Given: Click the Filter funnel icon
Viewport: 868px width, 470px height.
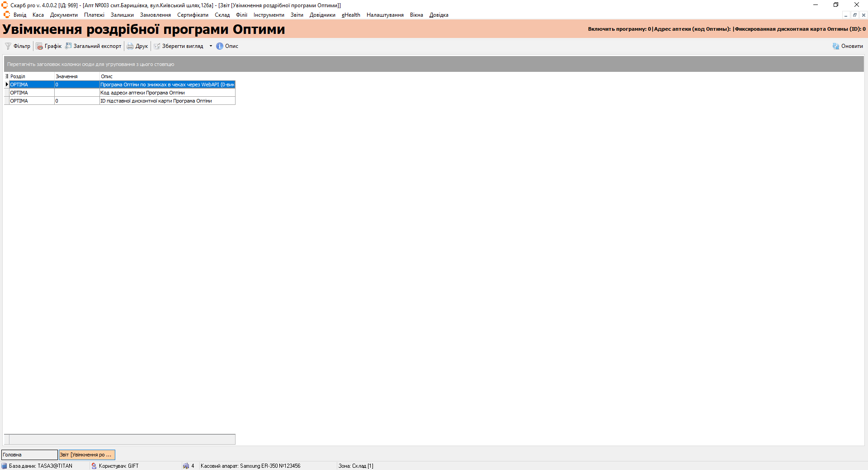Looking at the screenshot, I should [x=8, y=46].
